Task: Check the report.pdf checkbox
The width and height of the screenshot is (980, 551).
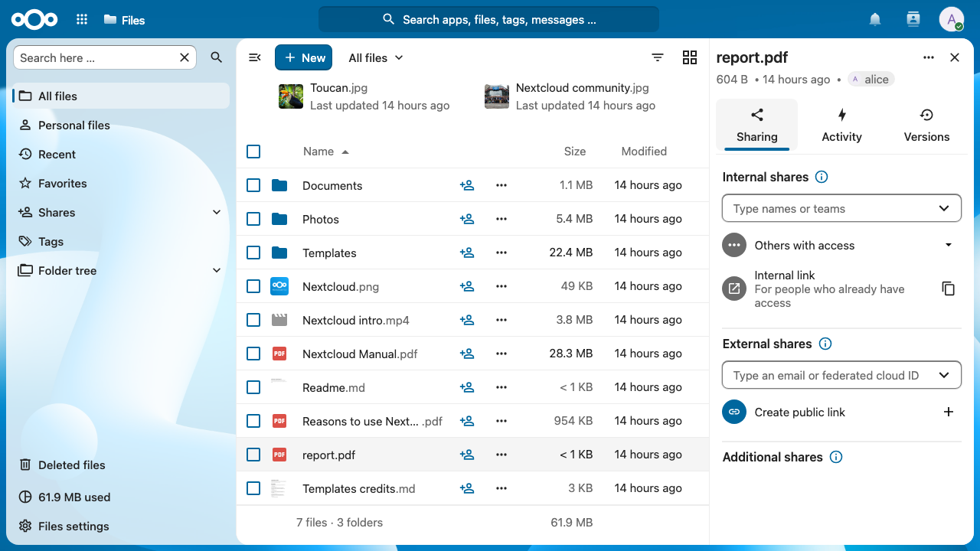Action: pos(253,455)
